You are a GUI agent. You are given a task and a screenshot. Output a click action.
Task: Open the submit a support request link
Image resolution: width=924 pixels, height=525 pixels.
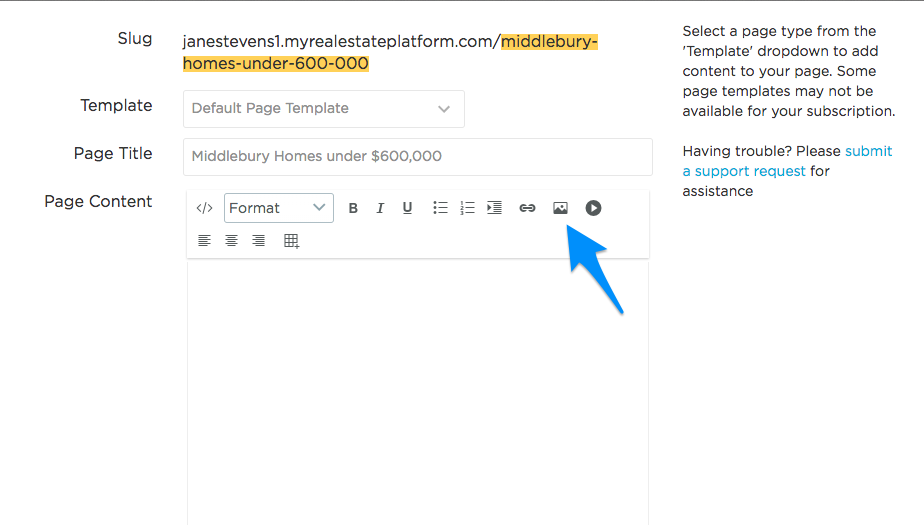point(787,161)
